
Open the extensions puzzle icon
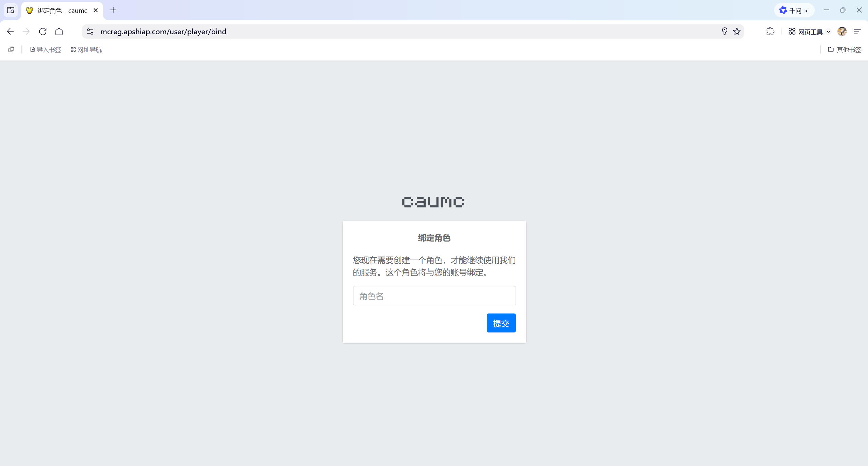(770, 32)
